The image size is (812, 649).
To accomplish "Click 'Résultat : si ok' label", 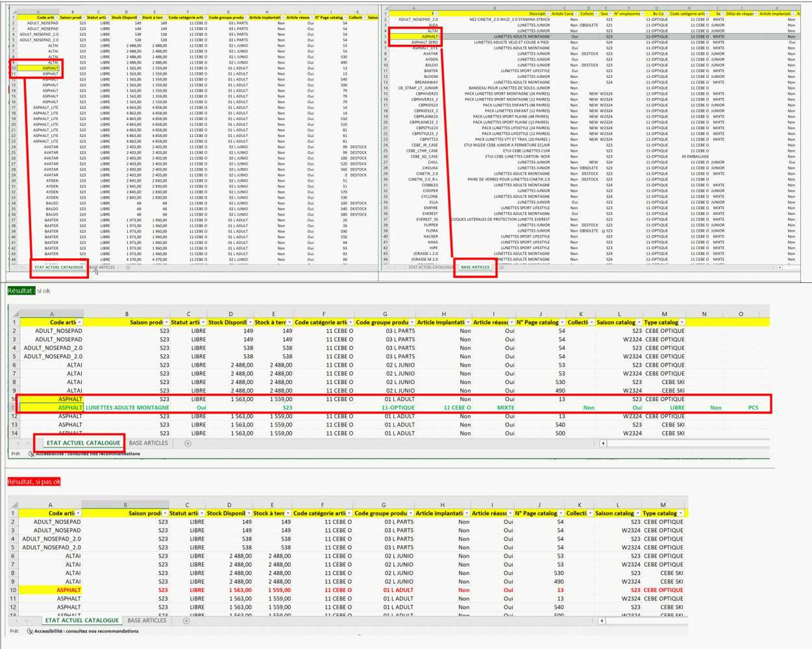I will pos(29,291).
